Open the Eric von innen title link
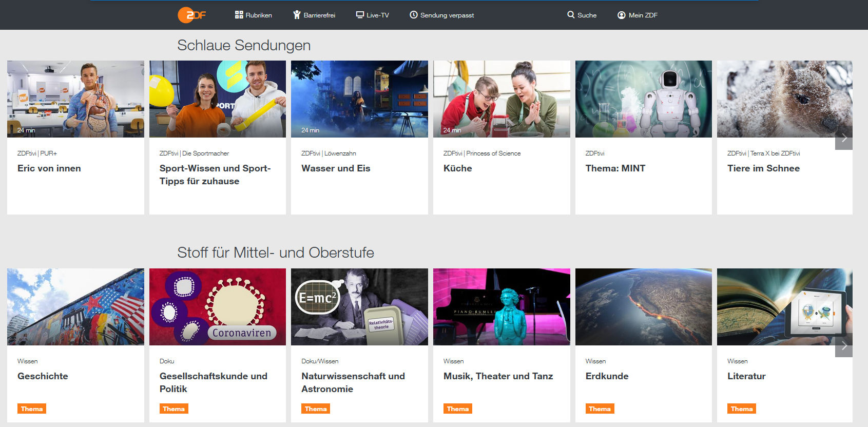Image resolution: width=868 pixels, height=427 pixels. 49,168
